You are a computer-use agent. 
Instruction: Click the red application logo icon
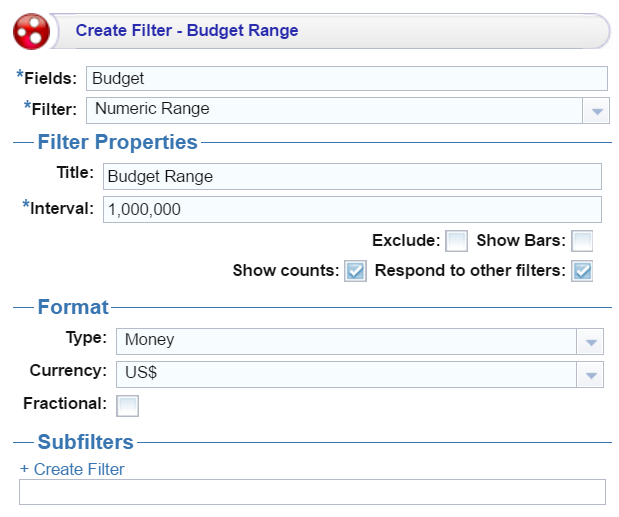[31, 31]
